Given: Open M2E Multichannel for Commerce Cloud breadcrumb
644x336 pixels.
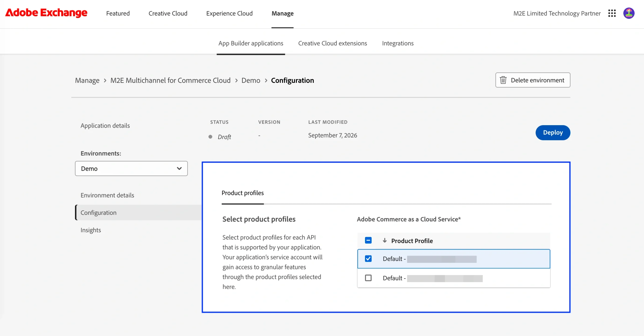Looking at the screenshot, I should point(171,80).
